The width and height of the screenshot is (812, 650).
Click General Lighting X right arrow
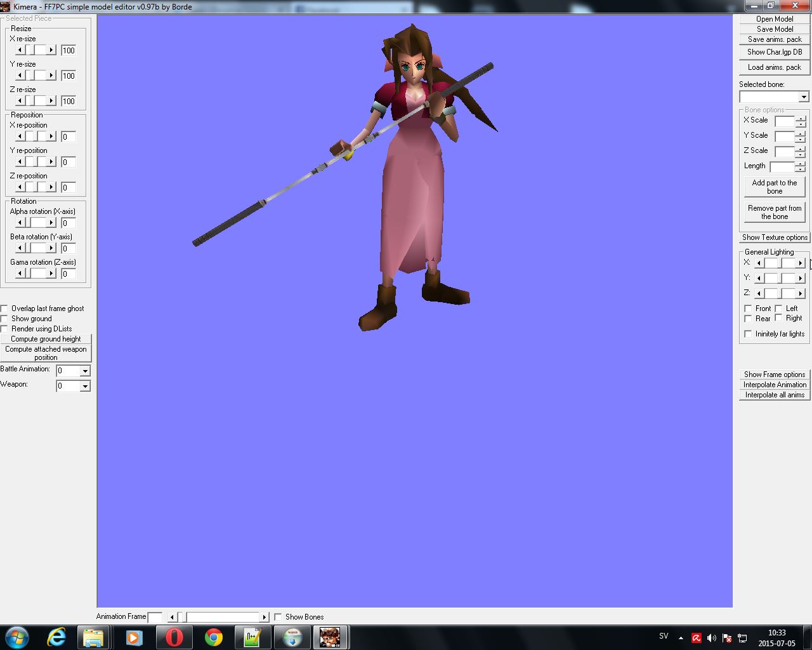[801, 263]
